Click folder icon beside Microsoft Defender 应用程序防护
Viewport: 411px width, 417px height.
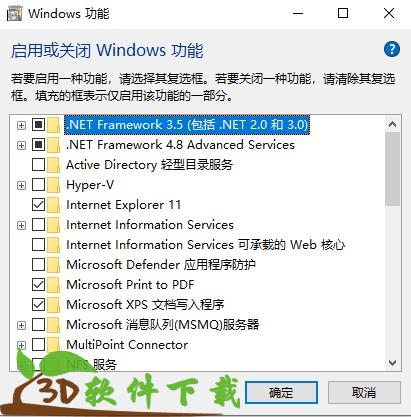click(53, 265)
